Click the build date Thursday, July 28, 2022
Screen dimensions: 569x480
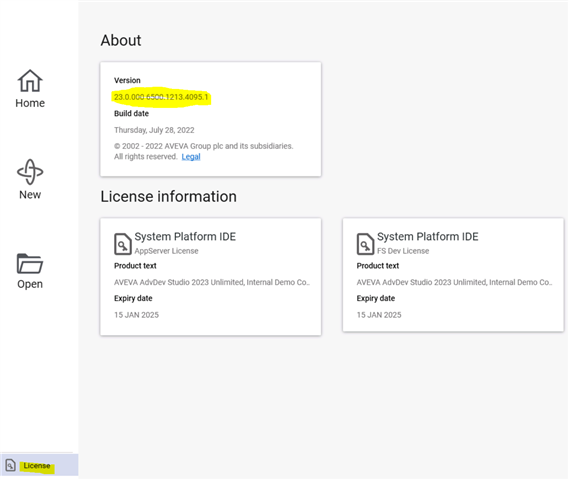[x=154, y=130]
